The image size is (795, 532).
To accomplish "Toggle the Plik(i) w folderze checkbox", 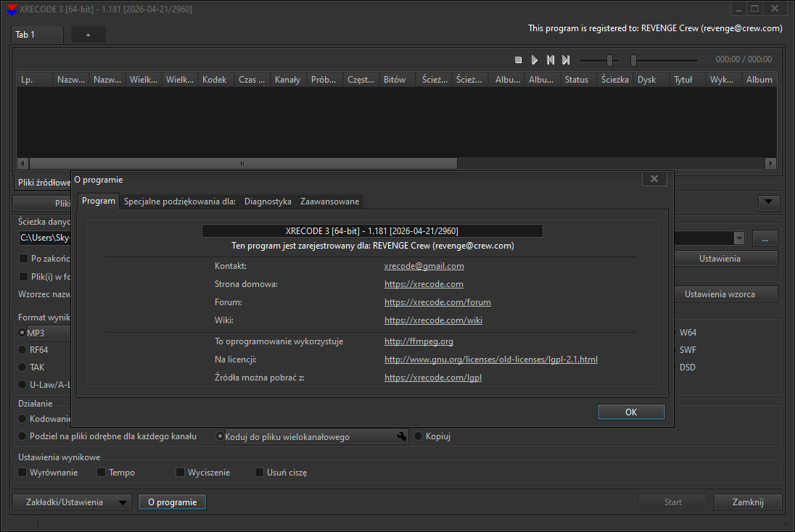I will tap(23, 277).
